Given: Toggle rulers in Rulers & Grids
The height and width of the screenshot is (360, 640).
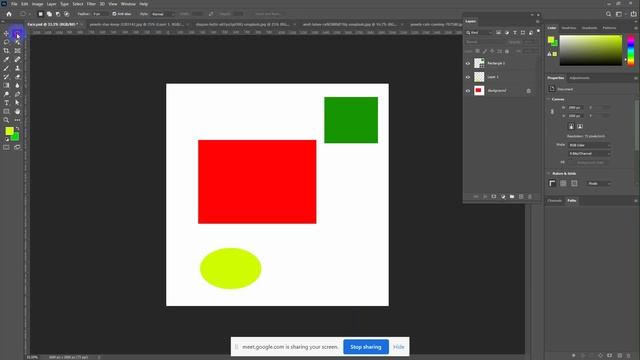Looking at the screenshot, I should tap(552, 183).
